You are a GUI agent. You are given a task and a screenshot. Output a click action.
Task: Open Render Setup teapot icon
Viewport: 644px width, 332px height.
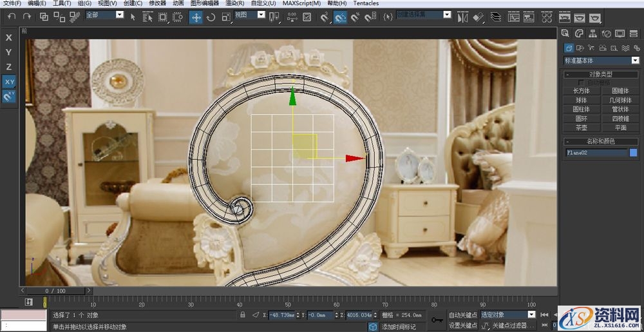(x=565, y=17)
